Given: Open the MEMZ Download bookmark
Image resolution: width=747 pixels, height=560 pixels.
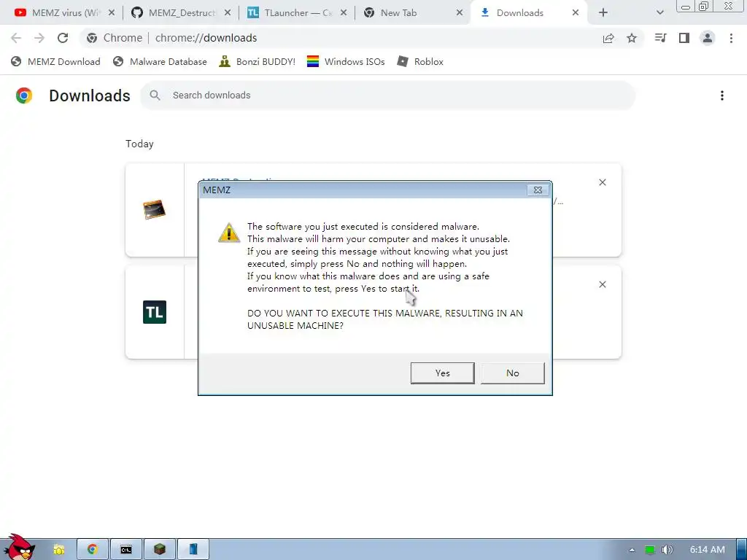Looking at the screenshot, I should (55, 61).
